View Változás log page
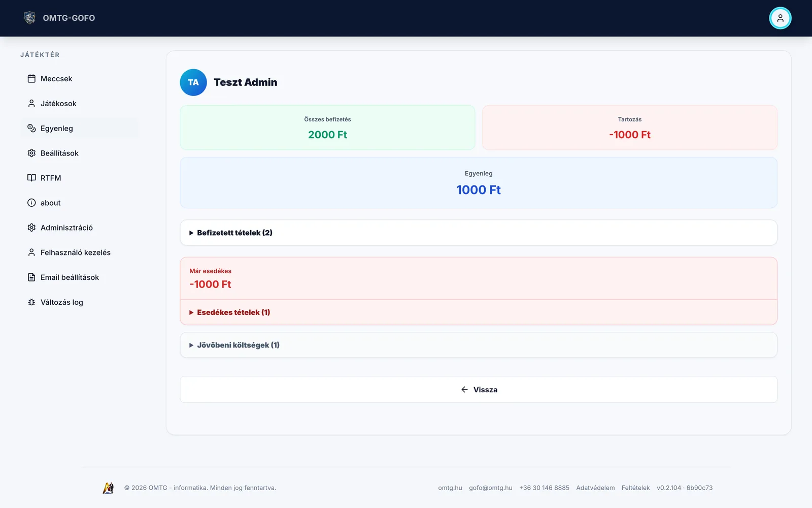Screen dimensions: 812x508 point(80,302)
